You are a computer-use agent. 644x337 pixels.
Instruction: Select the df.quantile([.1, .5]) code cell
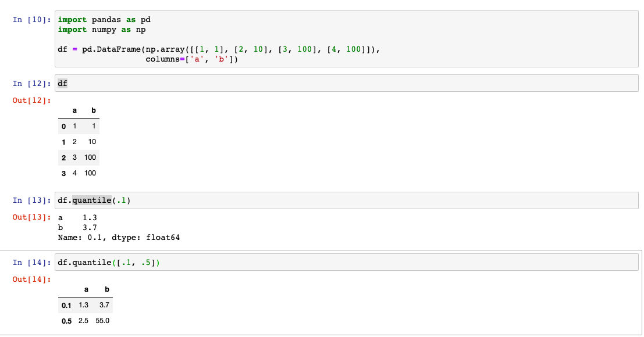233,261
